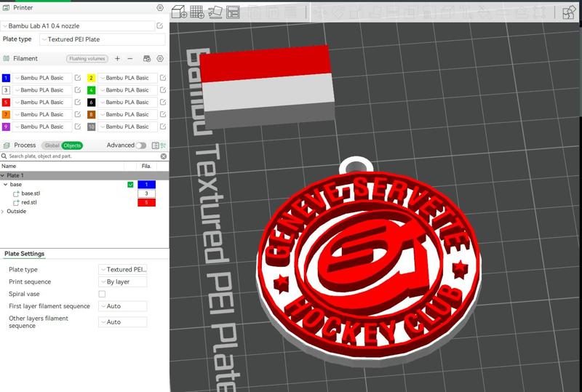This screenshot has height=392, width=582.
Task: Edit filament 9 preset icon
Action: (x=78, y=127)
